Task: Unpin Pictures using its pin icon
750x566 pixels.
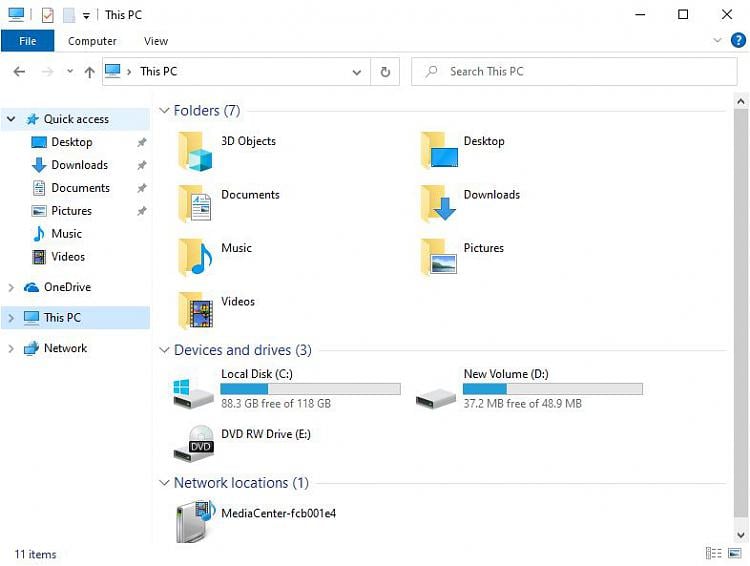Action: [142, 211]
